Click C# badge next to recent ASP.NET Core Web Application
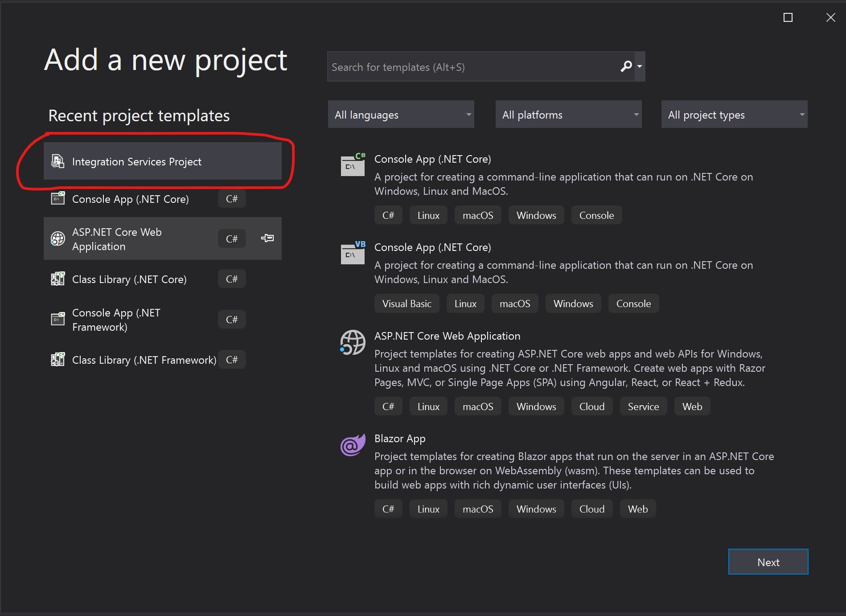Screen dimensions: 846x616 (x=232, y=239)
